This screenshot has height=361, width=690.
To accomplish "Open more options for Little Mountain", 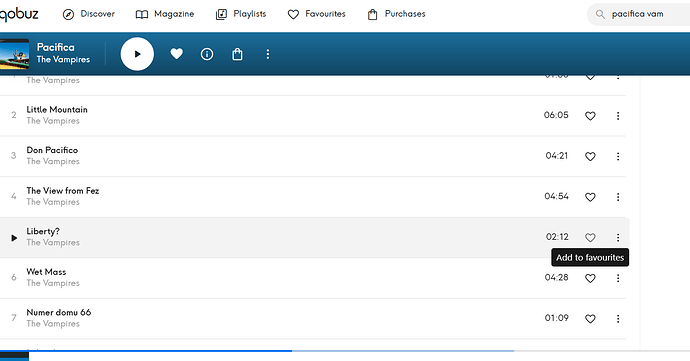I will [x=618, y=116].
